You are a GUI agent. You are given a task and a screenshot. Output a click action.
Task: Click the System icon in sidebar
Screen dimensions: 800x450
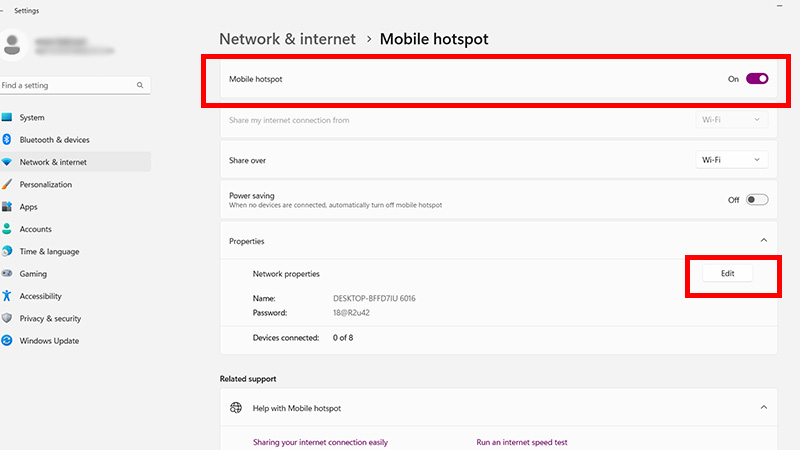7,117
